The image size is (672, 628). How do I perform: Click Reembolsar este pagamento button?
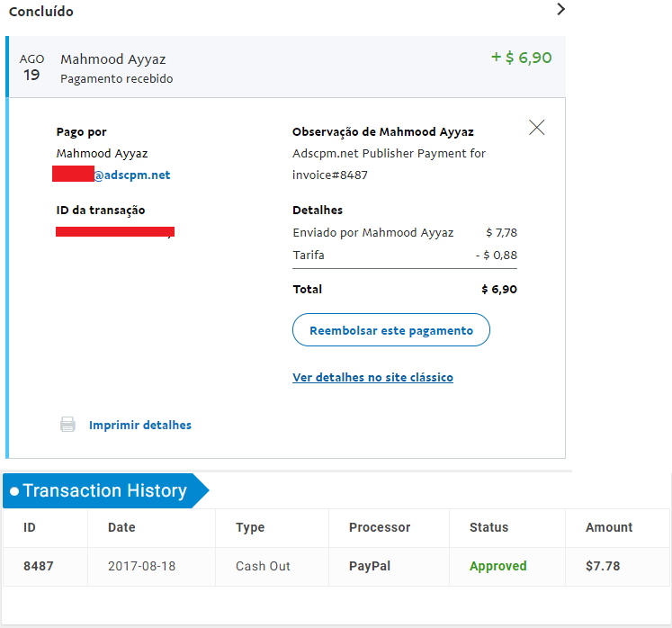coord(390,330)
